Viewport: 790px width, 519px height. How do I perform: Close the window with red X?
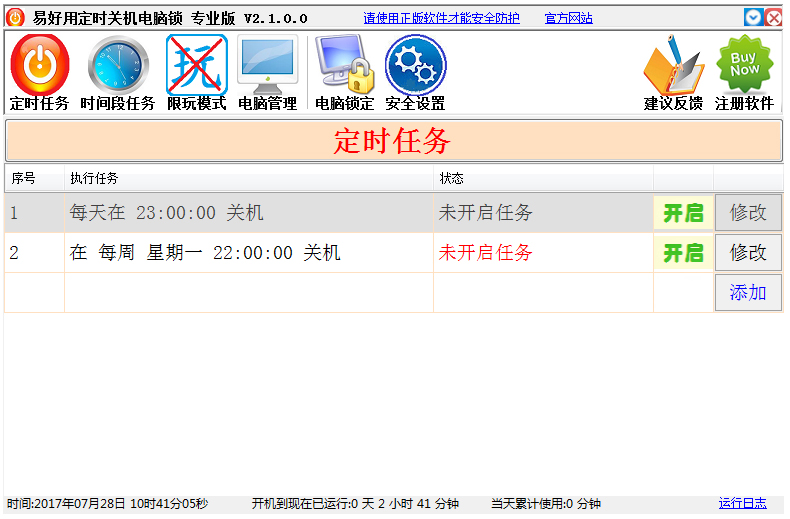tap(773, 18)
